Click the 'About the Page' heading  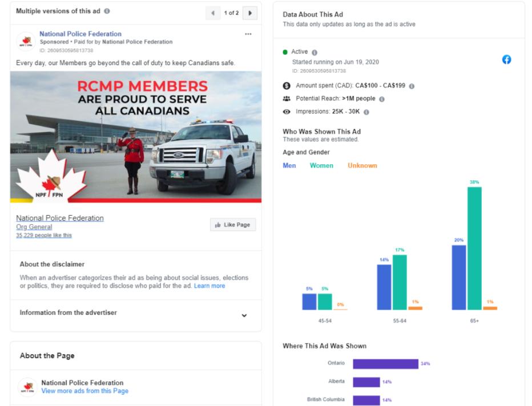click(x=47, y=355)
